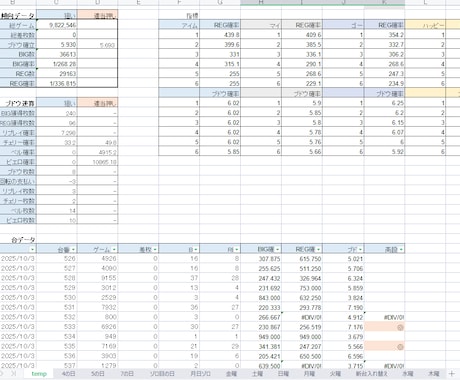Select the 狙い header in 総台データ table
The height and width of the screenshot is (380, 460).
tap(57, 15)
